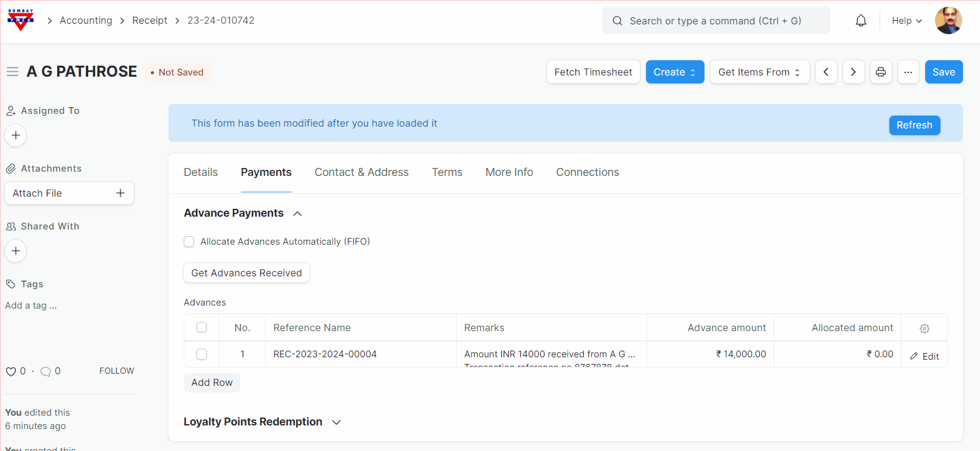Viewport: 980px width, 451px height.
Task: Select all rows in Advances table
Action: 202,327
